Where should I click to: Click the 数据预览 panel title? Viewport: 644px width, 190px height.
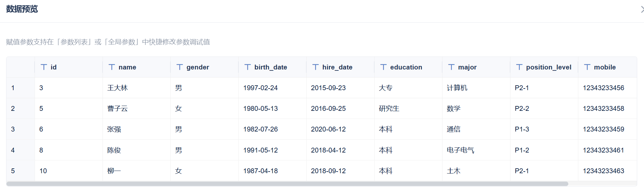tap(22, 9)
